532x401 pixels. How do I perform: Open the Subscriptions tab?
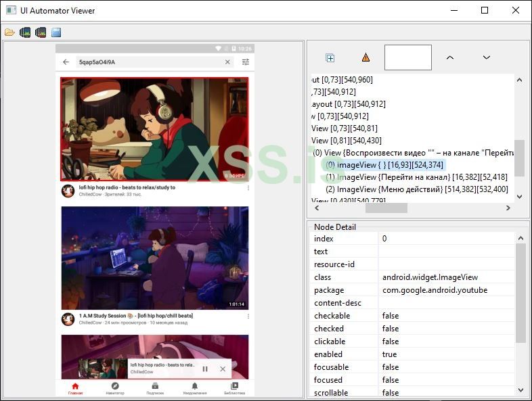[155, 388]
